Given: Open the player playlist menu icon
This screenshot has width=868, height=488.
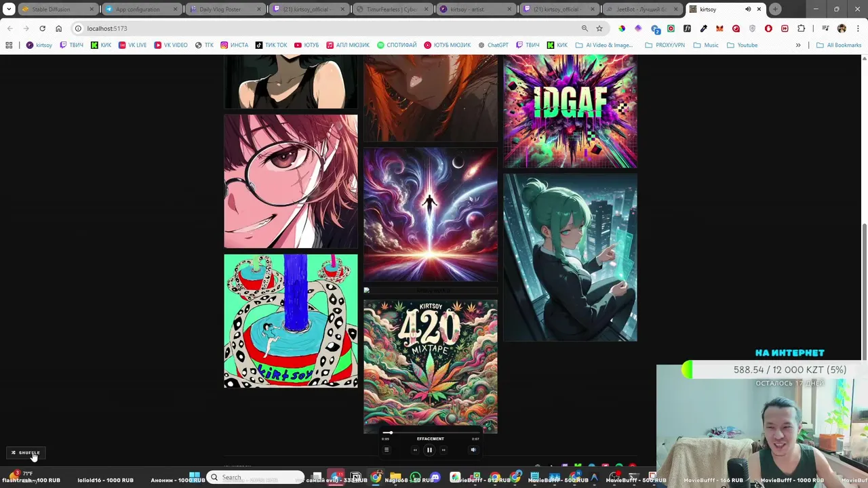Looking at the screenshot, I should tap(387, 449).
